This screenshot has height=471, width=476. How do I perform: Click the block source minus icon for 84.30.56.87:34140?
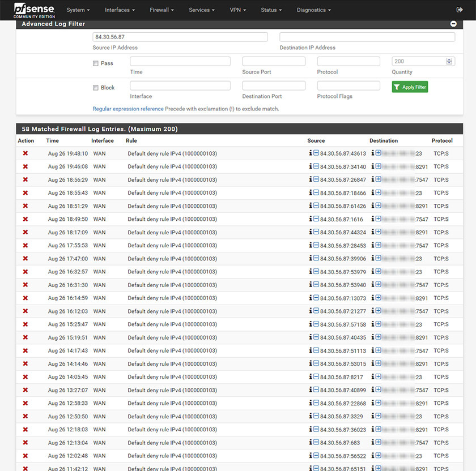[x=316, y=166]
